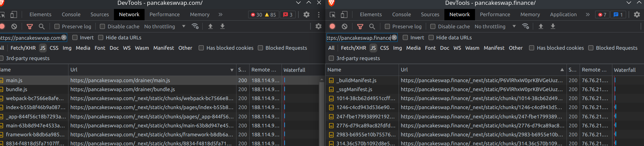Check Blocked Requests in left DevTools
The height and width of the screenshot is (146, 644).
tap(260, 48)
